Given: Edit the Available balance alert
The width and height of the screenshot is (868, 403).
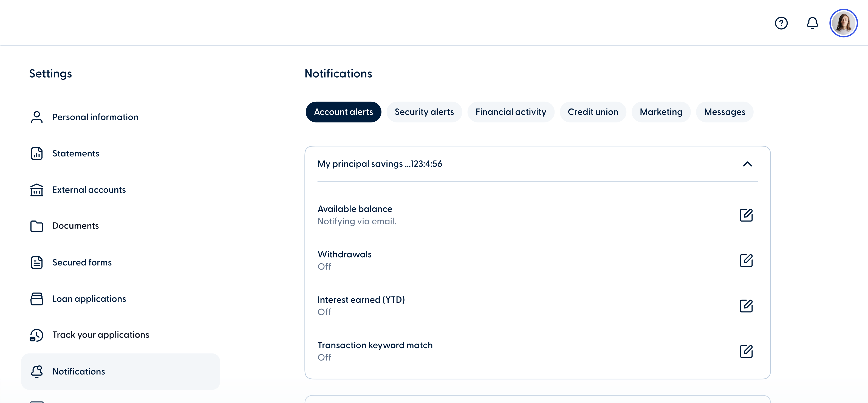Looking at the screenshot, I should [747, 215].
